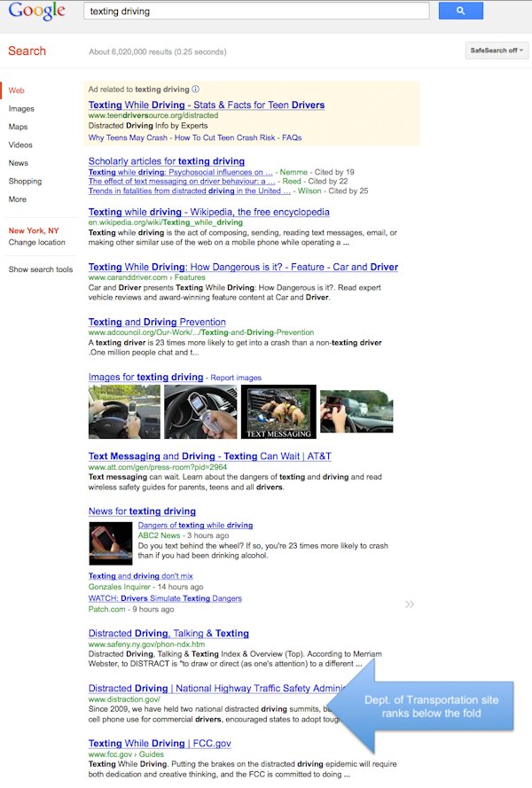Open steering wheel phone thumbnail
Viewport: 532px width, 788px height.
pos(124,411)
